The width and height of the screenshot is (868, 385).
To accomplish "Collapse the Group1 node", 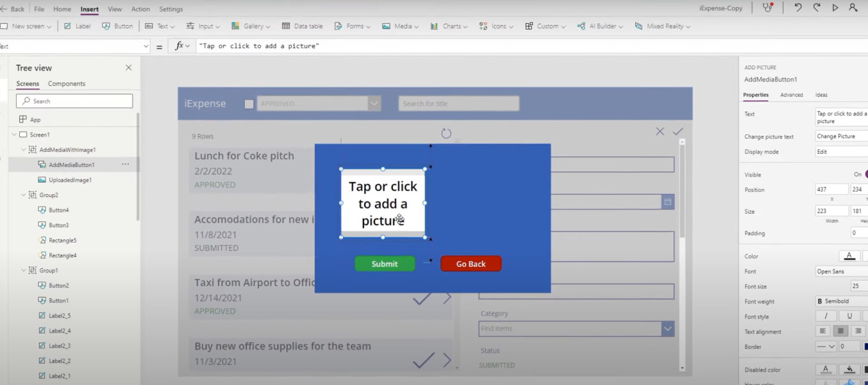I will click(x=24, y=271).
